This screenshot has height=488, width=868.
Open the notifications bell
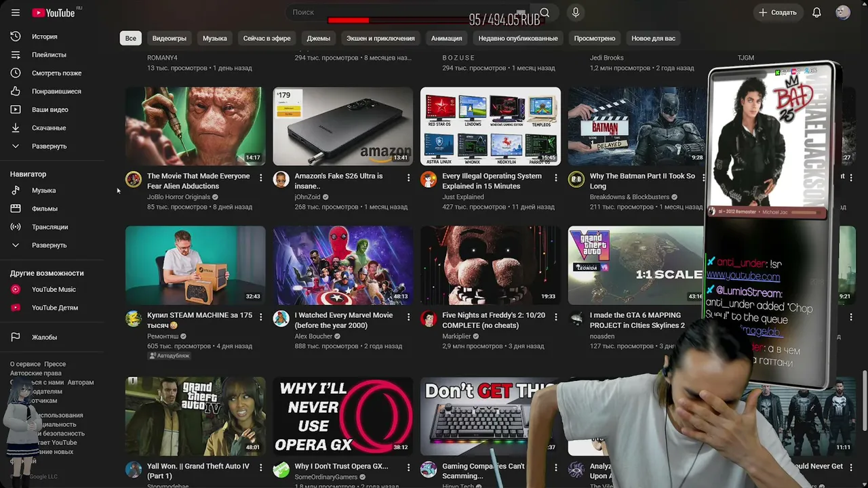(816, 13)
